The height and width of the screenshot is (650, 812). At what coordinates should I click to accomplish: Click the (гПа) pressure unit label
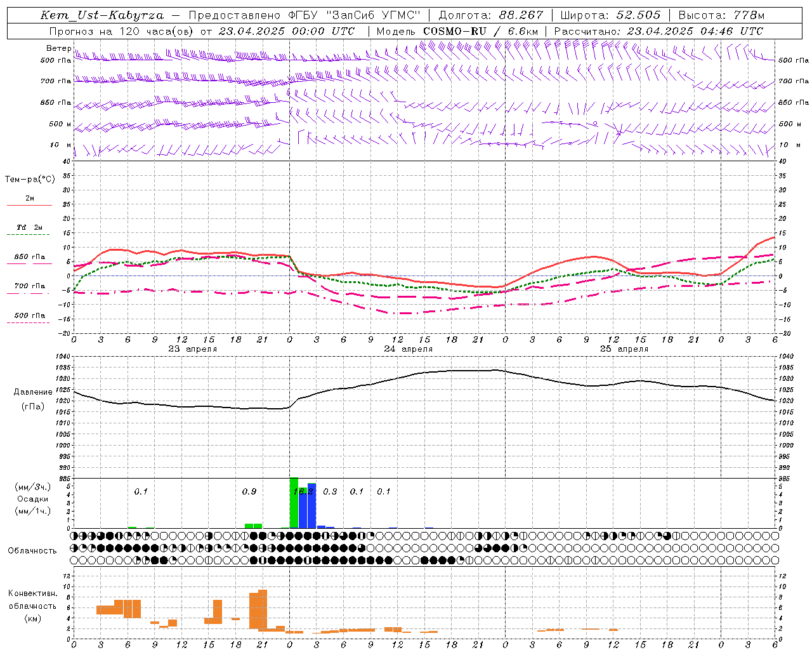tap(33, 407)
